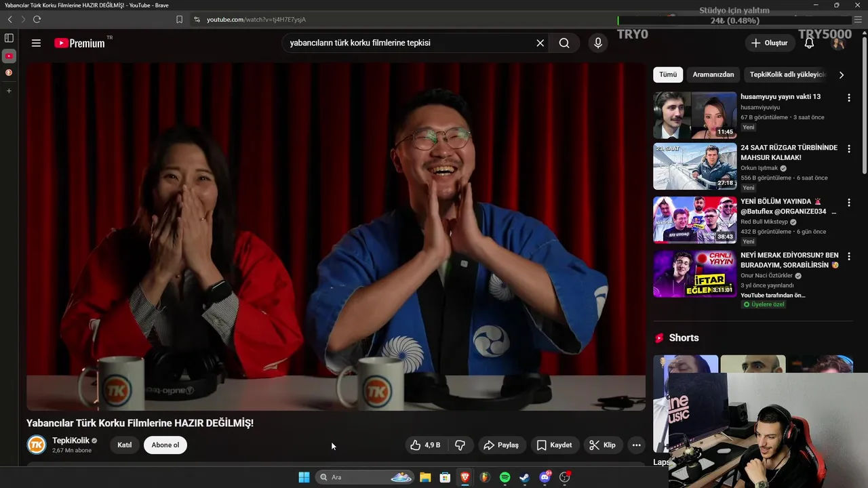Click the Üyelere özel badge
The width and height of the screenshot is (868, 488).
(764, 304)
